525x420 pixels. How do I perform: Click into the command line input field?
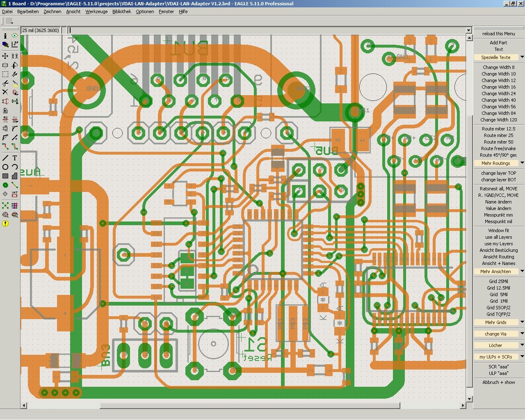[x=267, y=30]
